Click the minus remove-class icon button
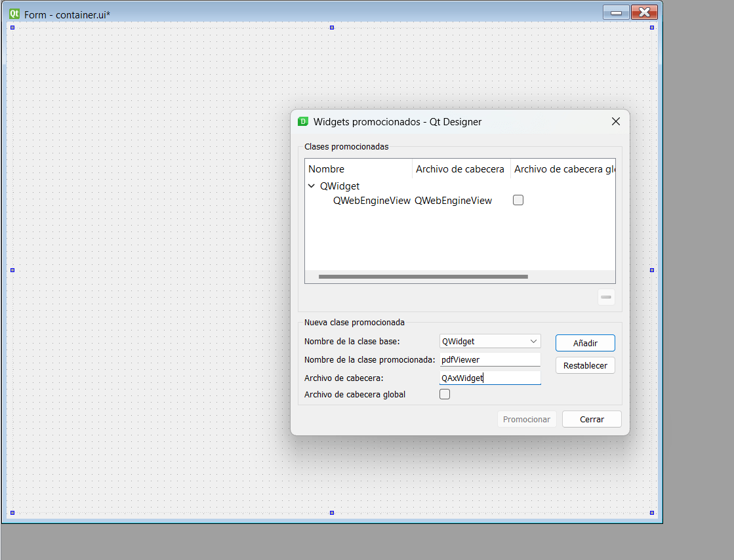The image size is (734, 560). 606,297
